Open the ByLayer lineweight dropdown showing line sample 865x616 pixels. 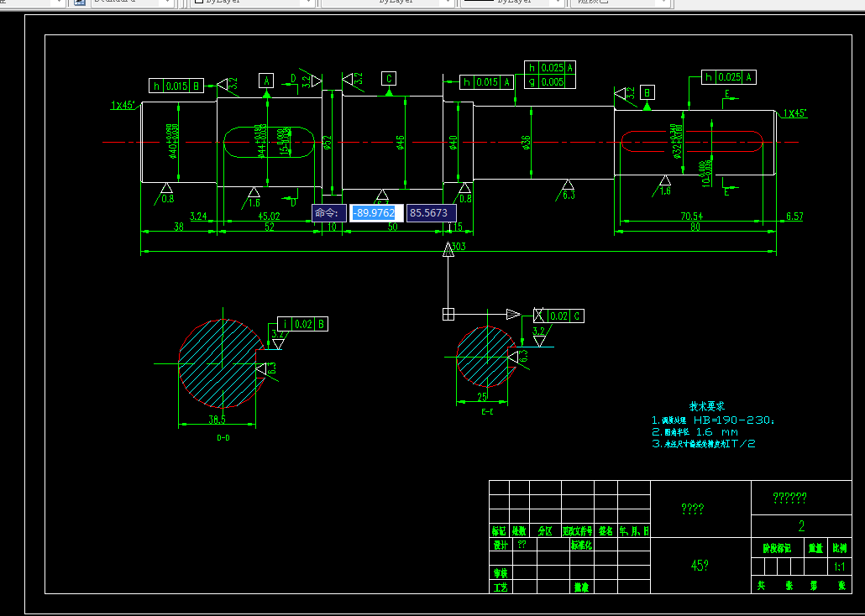click(512, 2)
